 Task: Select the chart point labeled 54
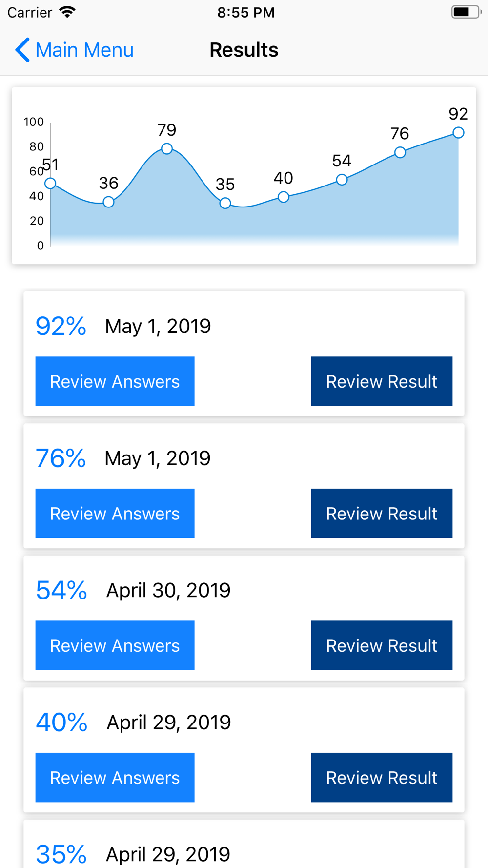pos(342,180)
